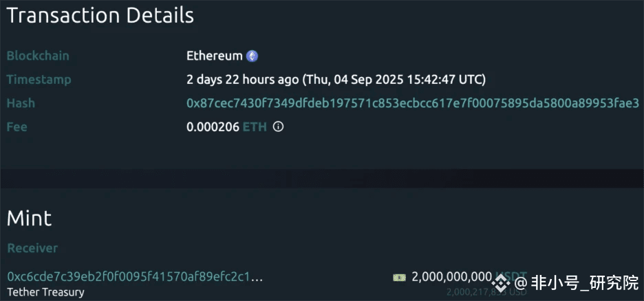The image size is (644, 301).
Task: Click the @非小号_研究院 watermark text
Action: pyautogui.click(x=577, y=282)
